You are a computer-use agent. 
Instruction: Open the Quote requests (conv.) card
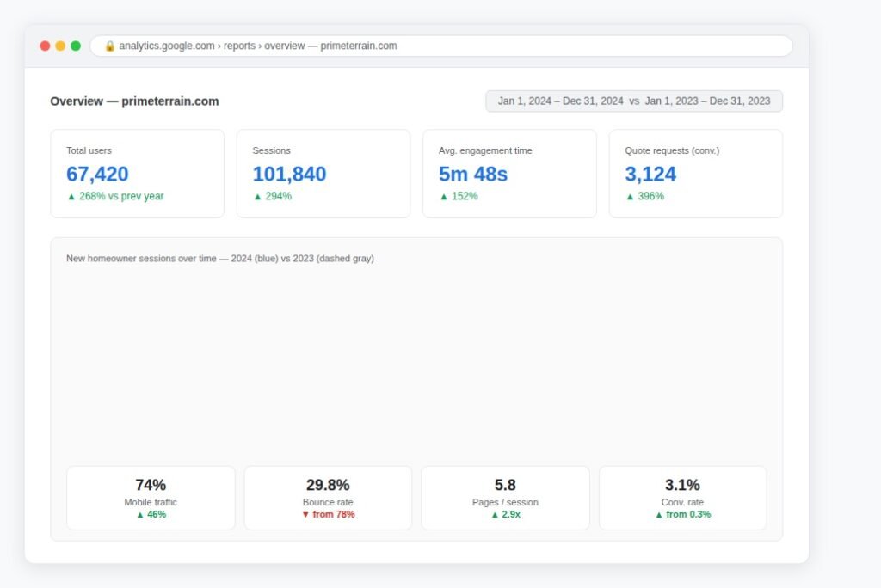click(x=695, y=174)
